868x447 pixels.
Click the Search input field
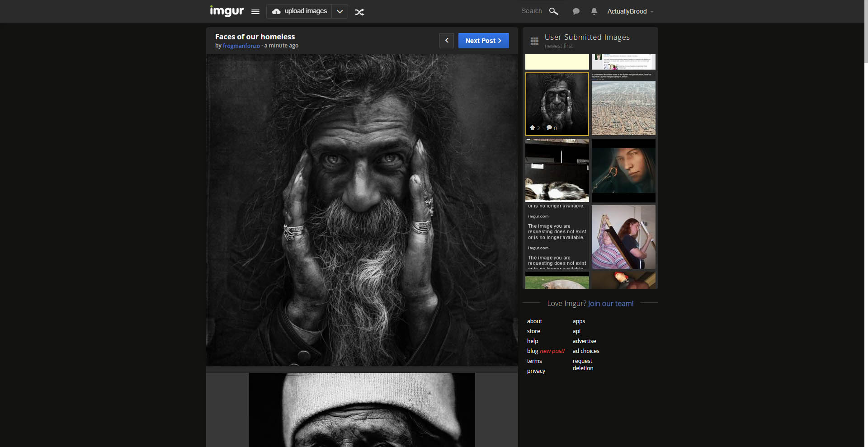[x=532, y=11]
